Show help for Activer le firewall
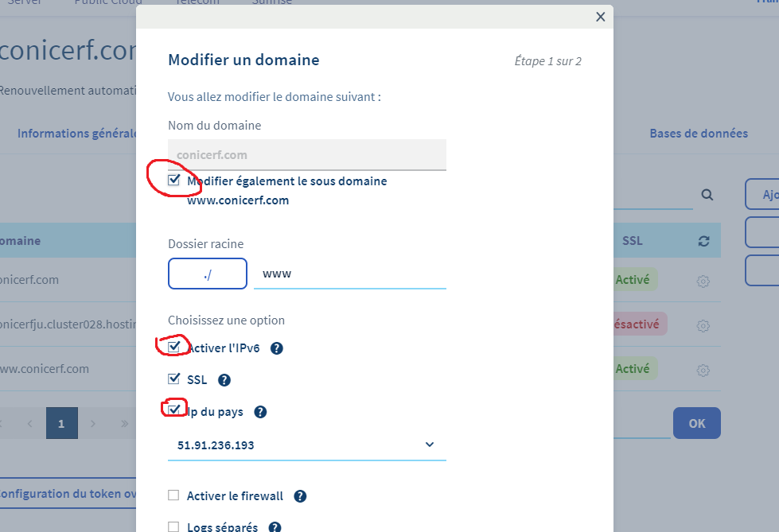This screenshot has height=532, width=779. [x=300, y=496]
